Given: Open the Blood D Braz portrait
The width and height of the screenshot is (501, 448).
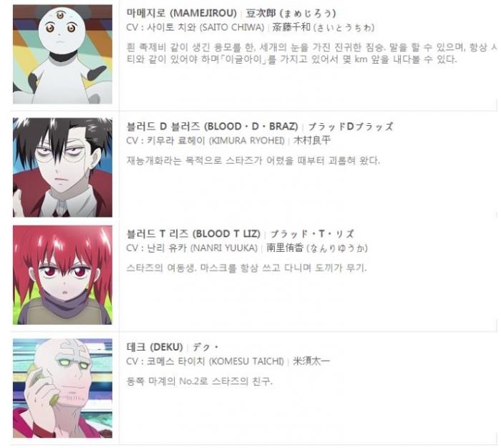Looking at the screenshot, I should [x=63, y=167].
